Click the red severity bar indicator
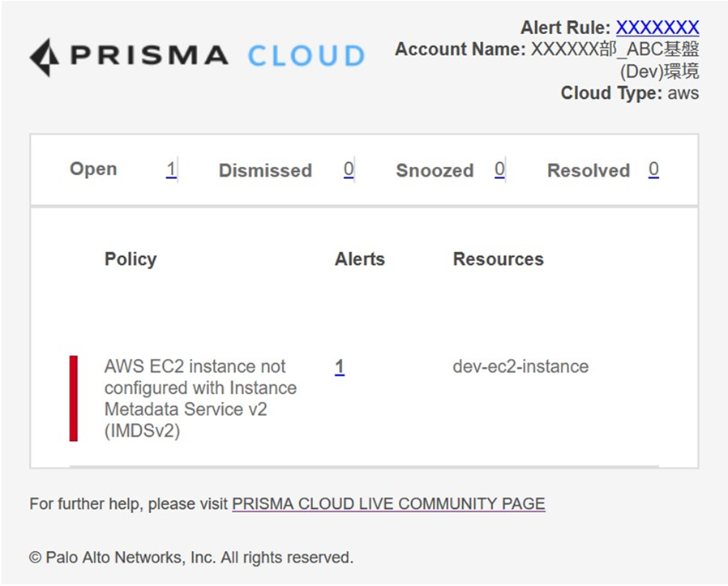Image resolution: width=728 pixels, height=586 pixels. [73, 399]
